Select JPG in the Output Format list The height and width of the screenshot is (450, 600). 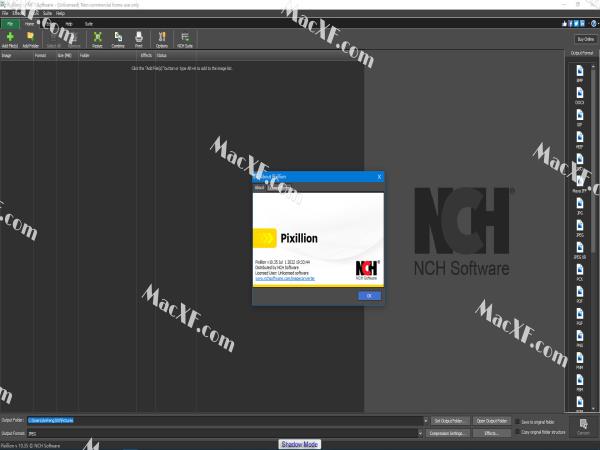[x=580, y=206]
